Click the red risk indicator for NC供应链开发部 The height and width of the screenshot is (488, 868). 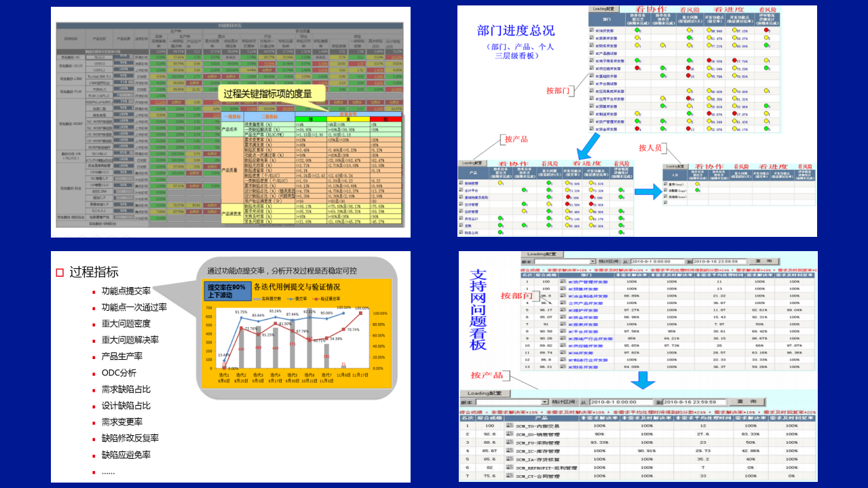(688, 67)
